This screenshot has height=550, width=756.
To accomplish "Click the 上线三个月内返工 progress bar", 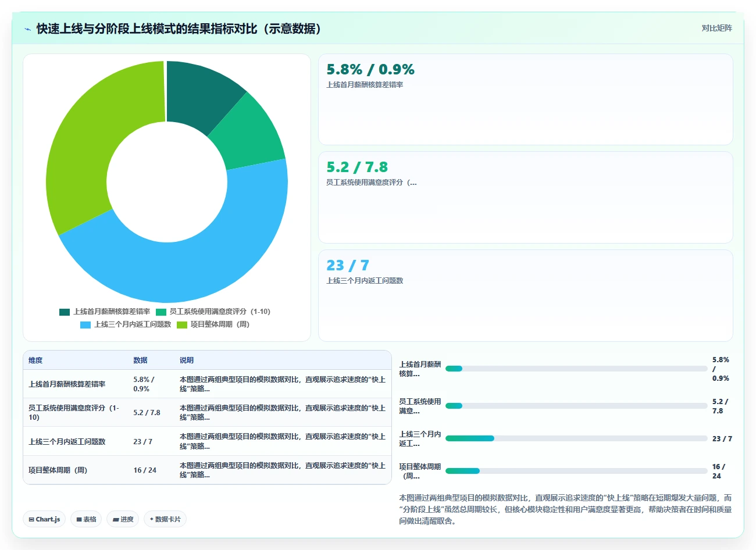I will pos(576,438).
